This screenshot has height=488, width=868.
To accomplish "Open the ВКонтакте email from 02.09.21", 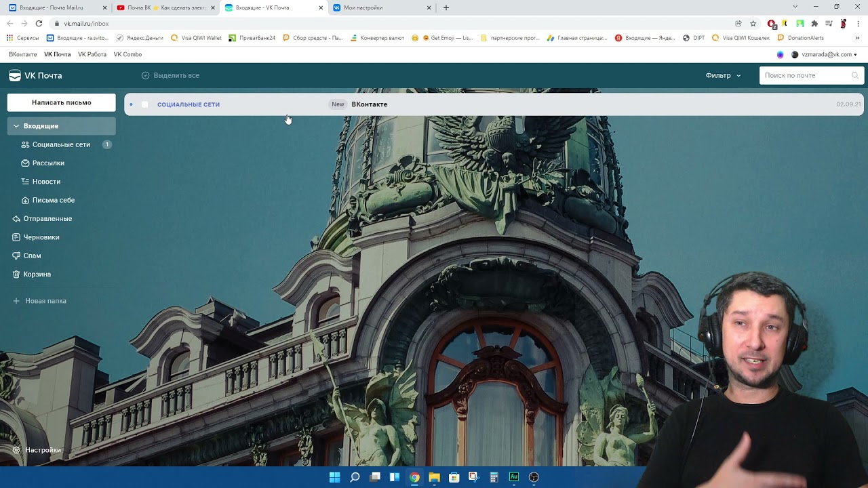I will coord(494,104).
